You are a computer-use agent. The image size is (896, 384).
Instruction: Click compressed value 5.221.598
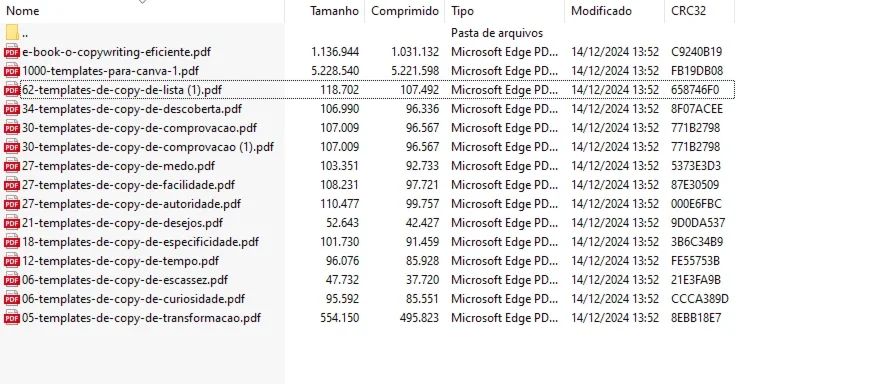point(415,71)
